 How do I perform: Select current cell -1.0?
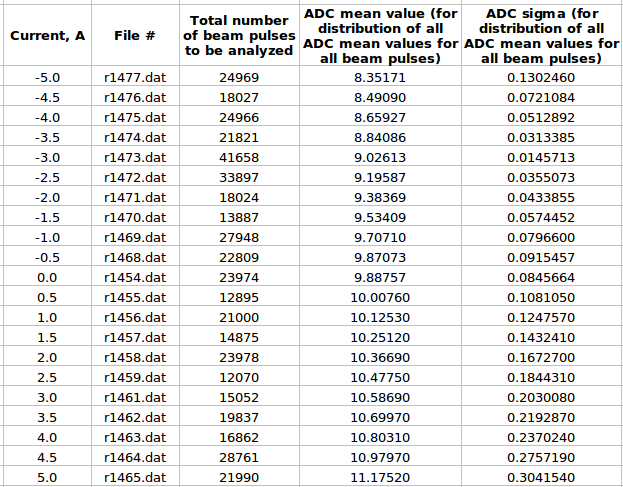pos(47,238)
